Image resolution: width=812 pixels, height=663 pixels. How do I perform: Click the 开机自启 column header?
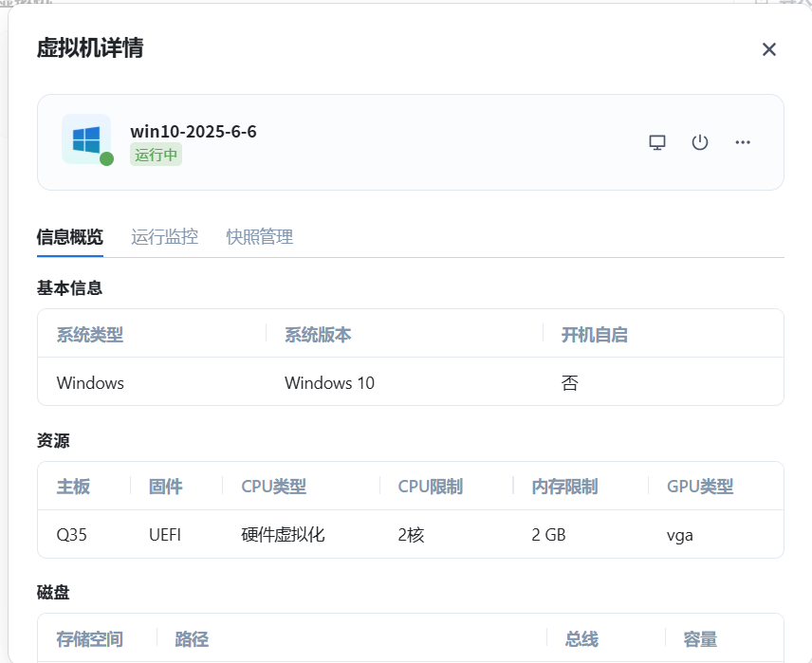pyautogui.click(x=594, y=335)
